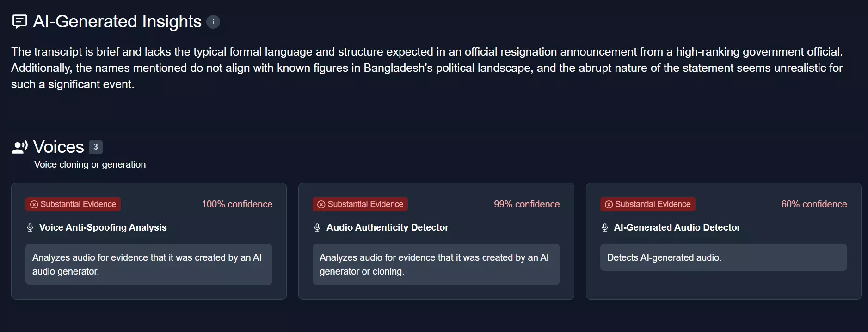Click microphone icon beside Voice Anti-Spoofing Analysis
868x332 pixels.
click(30, 227)
